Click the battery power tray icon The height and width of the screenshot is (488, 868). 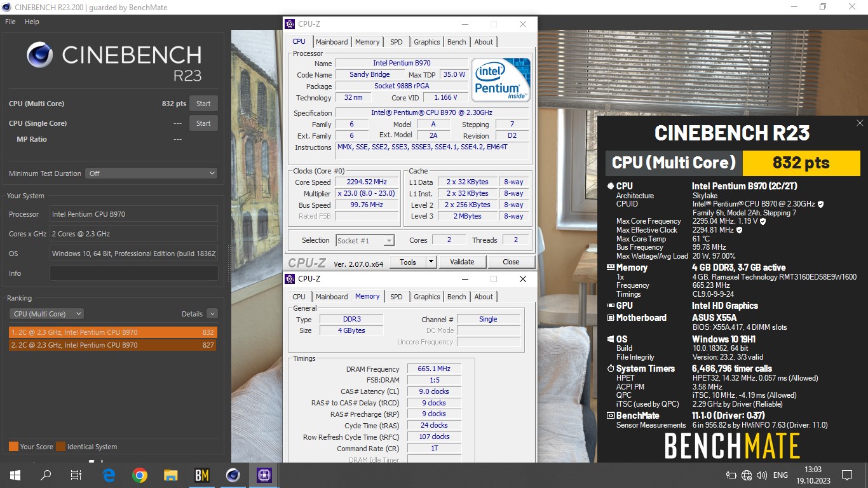point(731,475)
